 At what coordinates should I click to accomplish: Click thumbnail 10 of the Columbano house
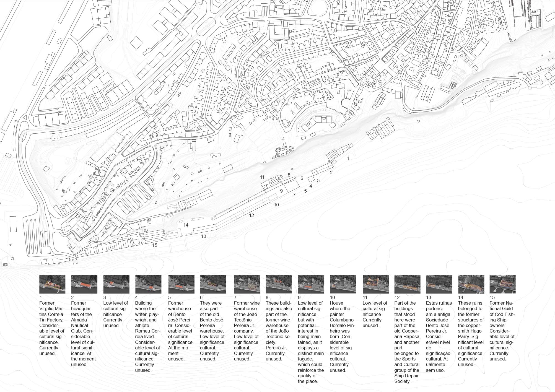(x=343, y=284)
